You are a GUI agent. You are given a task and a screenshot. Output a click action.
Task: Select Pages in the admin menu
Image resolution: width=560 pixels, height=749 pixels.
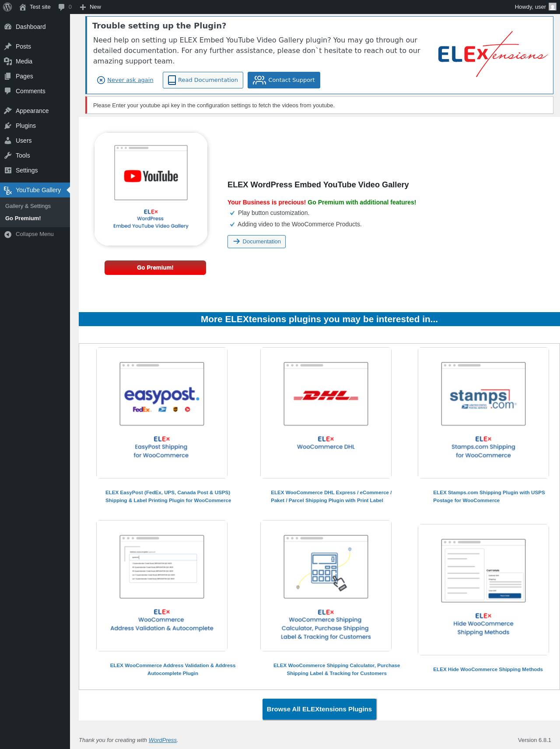coord(35,76)
